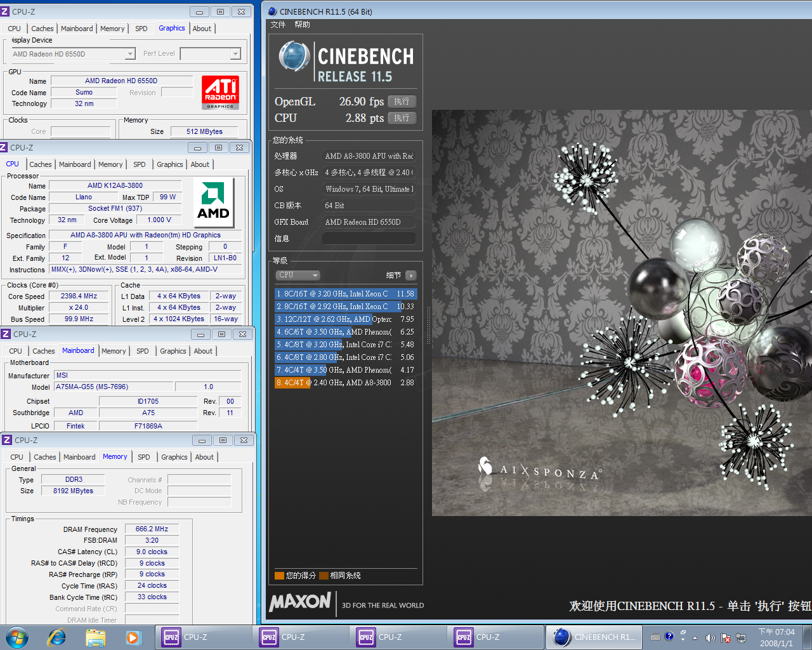This screenshot has height=650, width=812.
Task: Open the Memory tab in the CPU-Z Processor window
Action: pyautogui.click(x=110, y=164)
